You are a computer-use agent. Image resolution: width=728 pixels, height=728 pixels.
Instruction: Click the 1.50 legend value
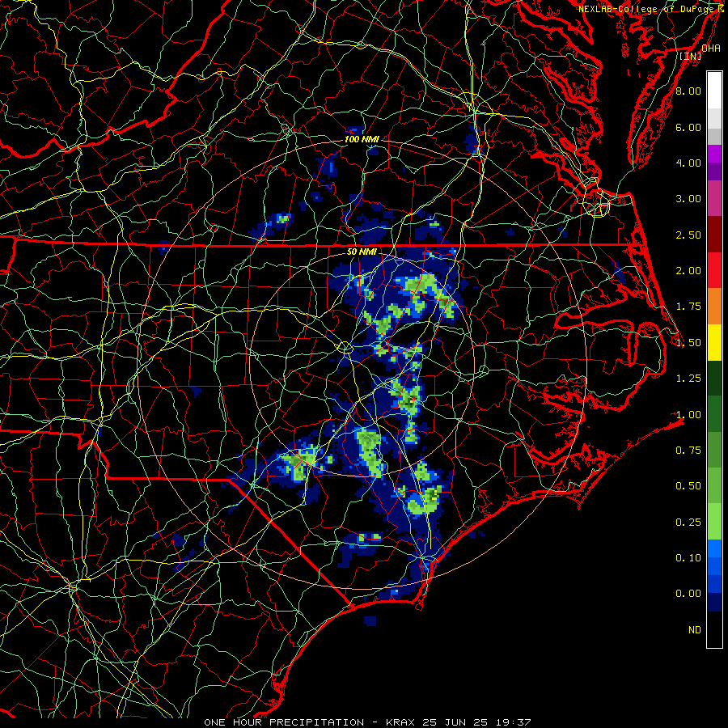point(688,343)
